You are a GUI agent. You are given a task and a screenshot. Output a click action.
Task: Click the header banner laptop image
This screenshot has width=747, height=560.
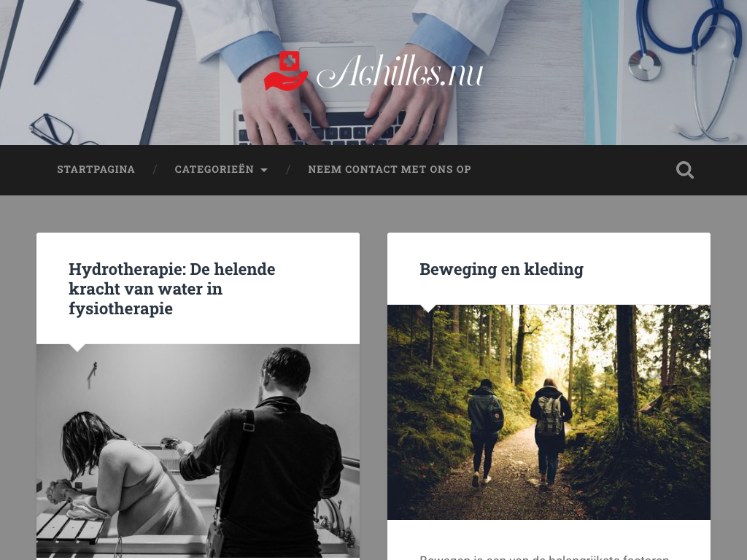click(373, 72)
